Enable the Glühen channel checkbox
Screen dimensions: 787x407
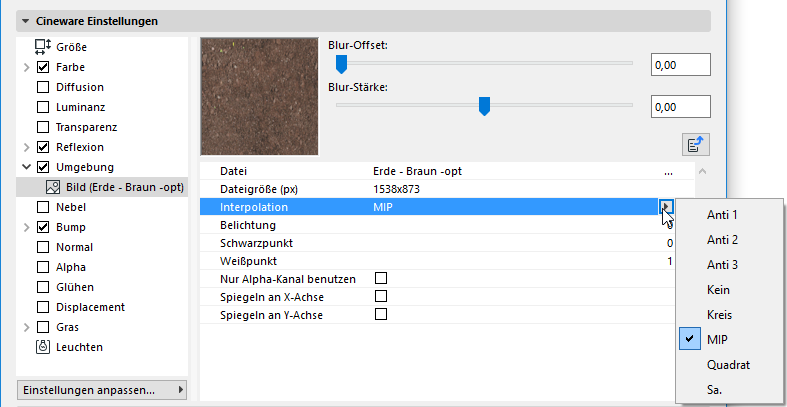[x=43, y=287]
